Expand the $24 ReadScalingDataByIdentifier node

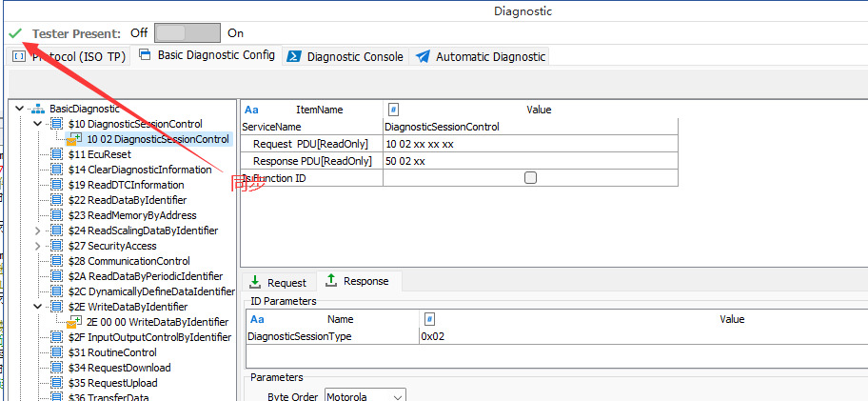pos(38,231)
